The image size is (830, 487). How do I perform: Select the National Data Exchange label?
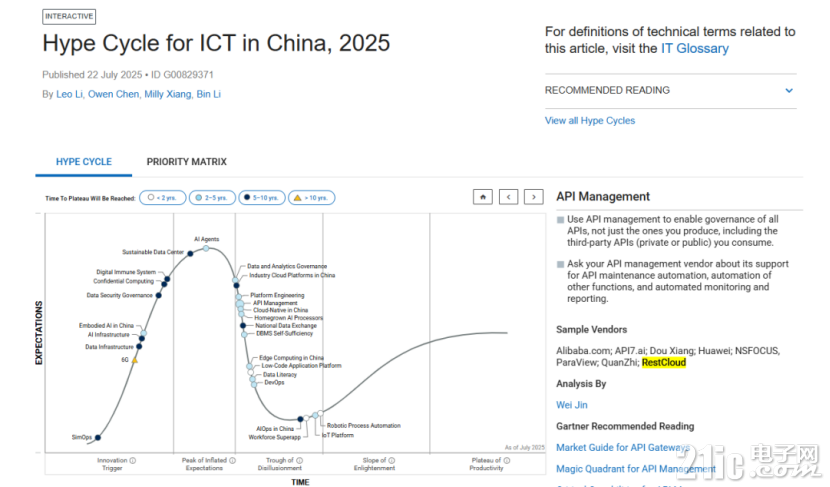[286, 326]
